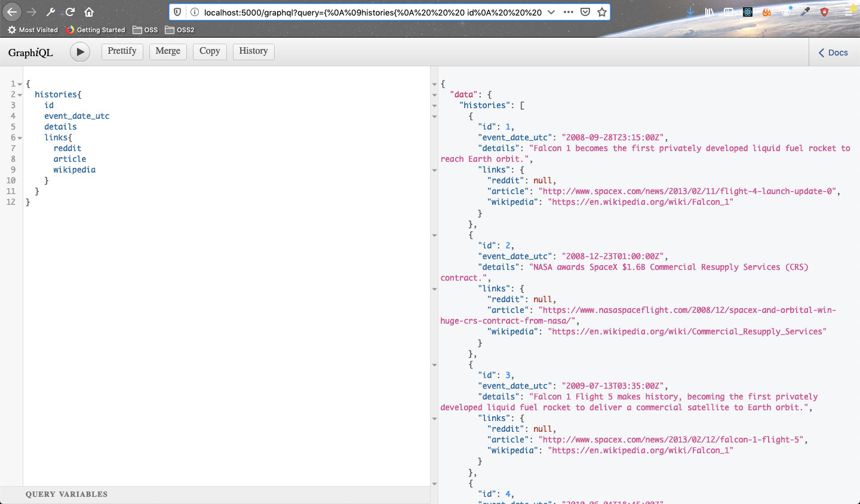Open the query History panel
Viewport: 860px width, 504px height.
click(253, 51)
